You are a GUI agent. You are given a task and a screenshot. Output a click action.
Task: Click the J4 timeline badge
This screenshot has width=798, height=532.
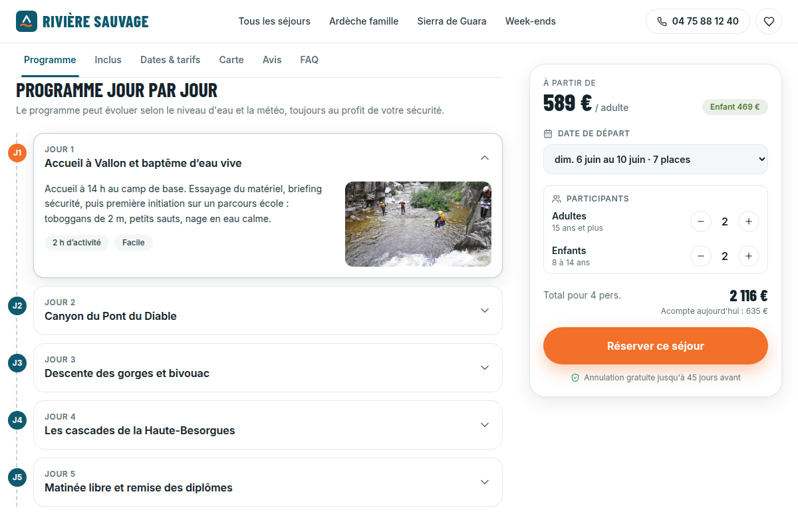17,420
